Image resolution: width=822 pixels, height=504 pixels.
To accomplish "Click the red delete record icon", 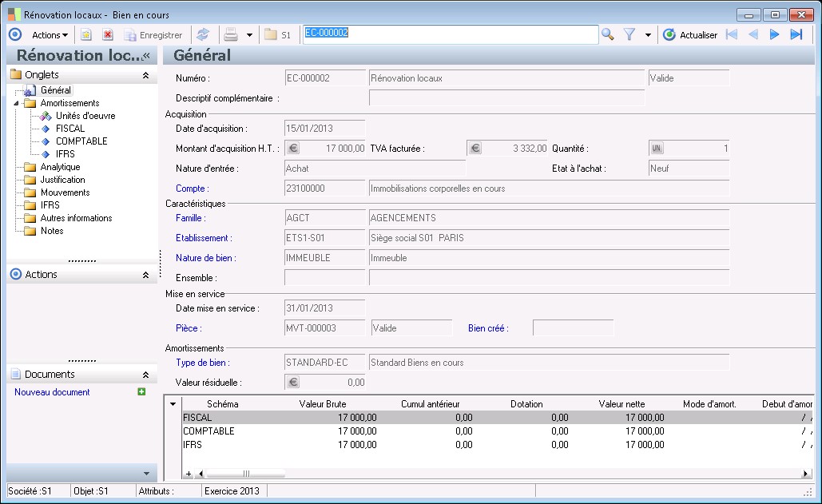I will pyautogui.click(x=108, y=35).
